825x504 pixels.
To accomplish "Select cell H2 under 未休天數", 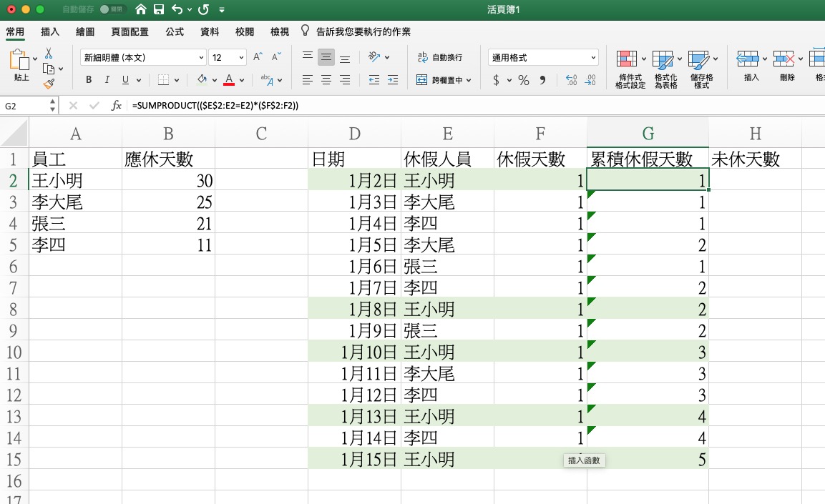I will [755, 181].
